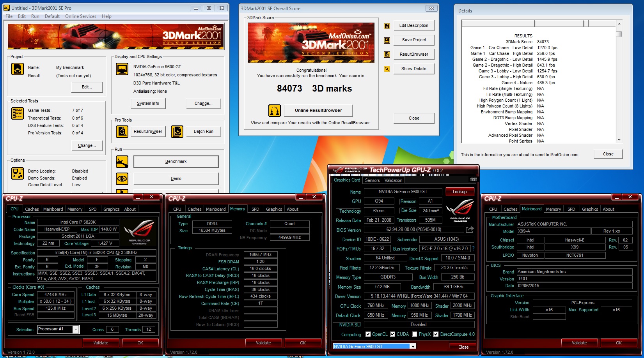
Task: Click the Online ResultBrowser podium icon
Action: click(275, 111)
